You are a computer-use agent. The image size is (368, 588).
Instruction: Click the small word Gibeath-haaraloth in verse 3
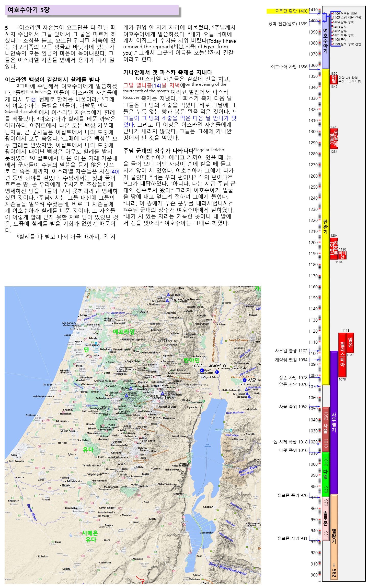[x=22, y=111]
